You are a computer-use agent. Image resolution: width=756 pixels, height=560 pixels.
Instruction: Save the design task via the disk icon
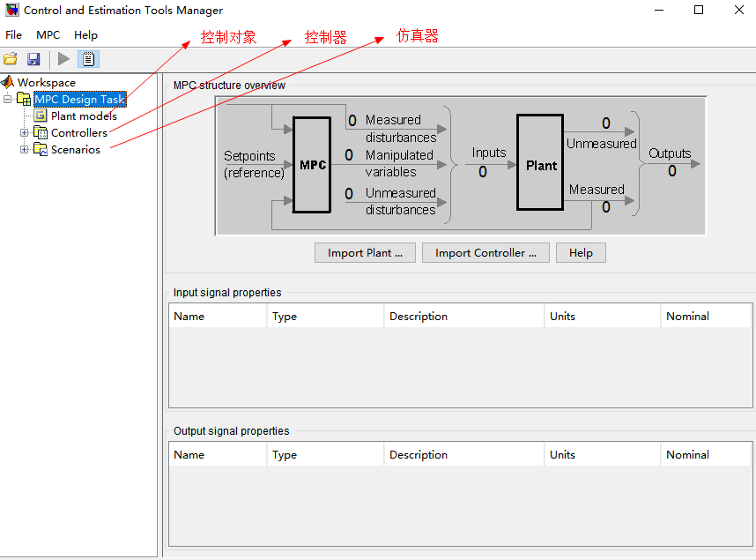click(x=34, y=58)
